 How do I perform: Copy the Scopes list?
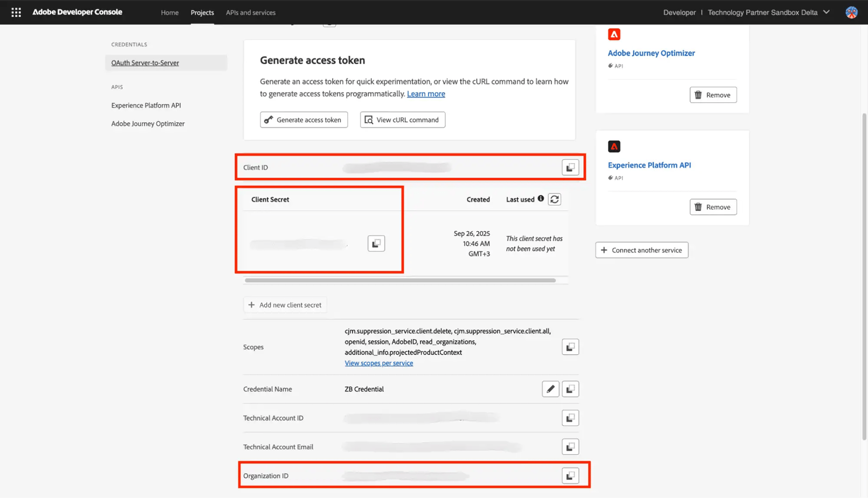[570, 347]
